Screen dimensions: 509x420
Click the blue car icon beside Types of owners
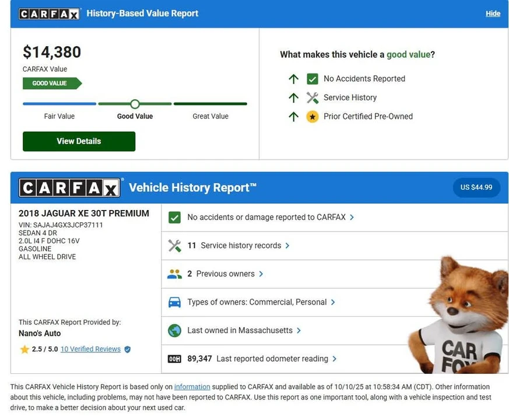[x=175, y=302]
